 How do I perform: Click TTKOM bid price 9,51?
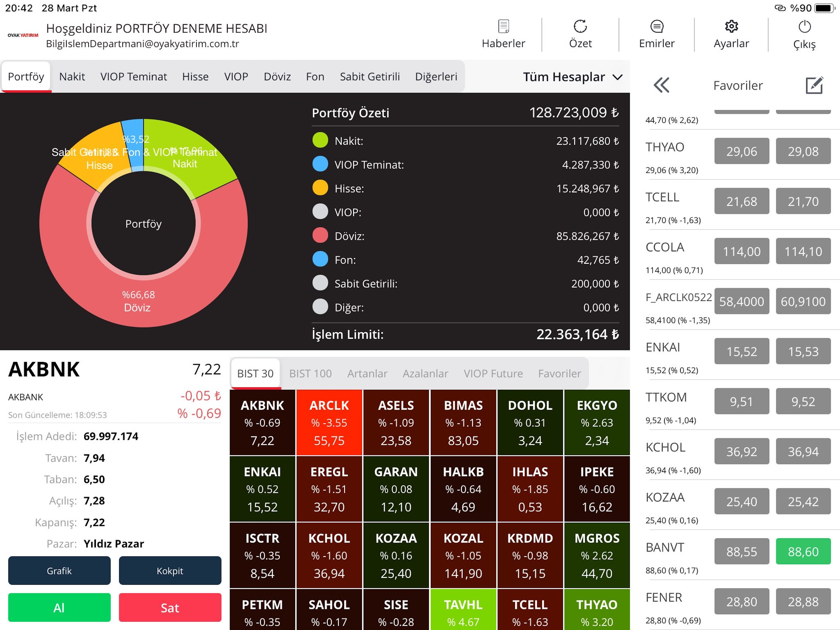(x=742, y=401)
